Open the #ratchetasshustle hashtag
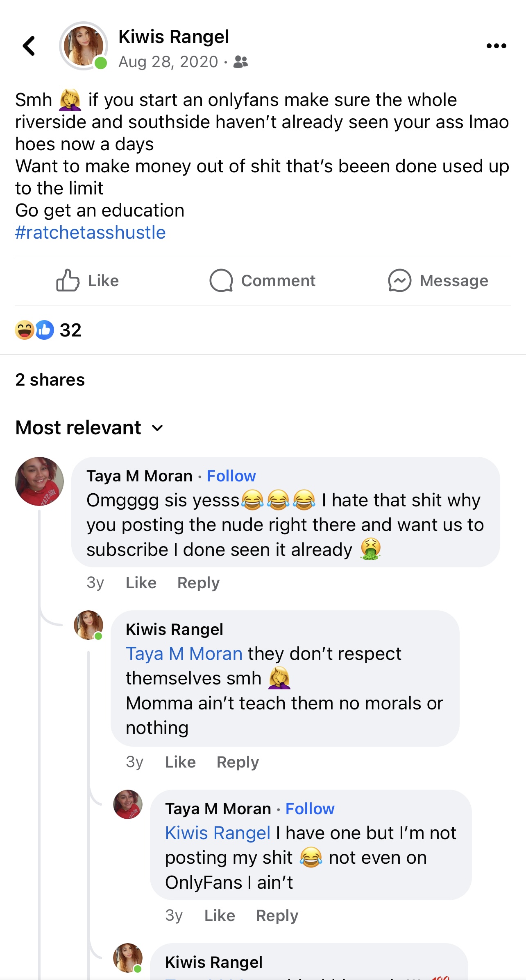This screenshot has height=980, width=526. point(90,233)
